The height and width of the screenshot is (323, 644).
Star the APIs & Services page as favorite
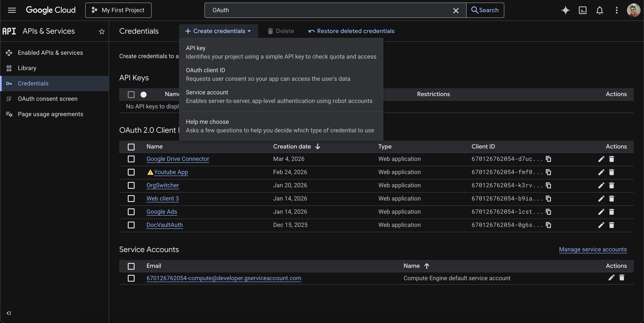point(101,32)
